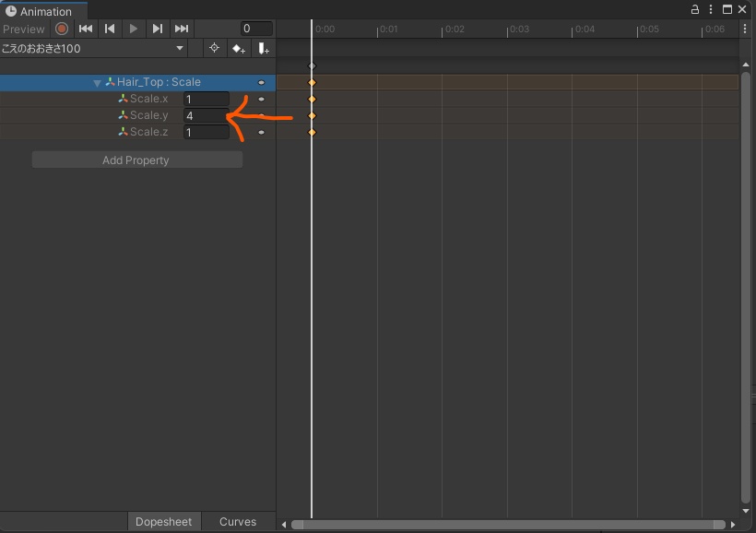Open keyframe menu for Scale.z
Image resolution: width=756 pixels, height=533 pixels.
261,132
